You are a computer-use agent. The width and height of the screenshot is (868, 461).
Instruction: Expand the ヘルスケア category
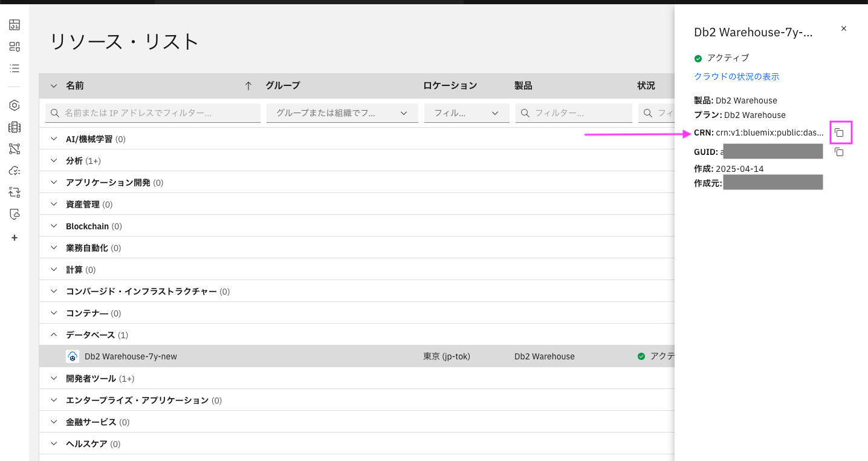[x=53, y=443]
